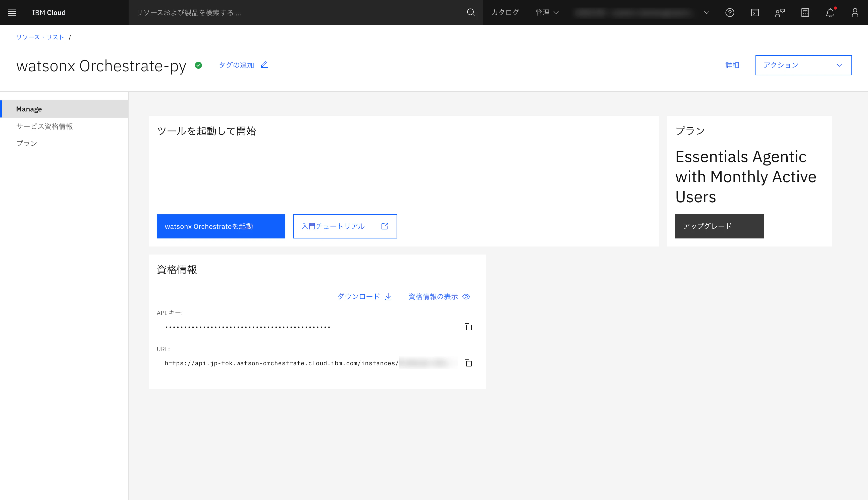
Task: Open the help question mark icon
Action: point(730,13)
